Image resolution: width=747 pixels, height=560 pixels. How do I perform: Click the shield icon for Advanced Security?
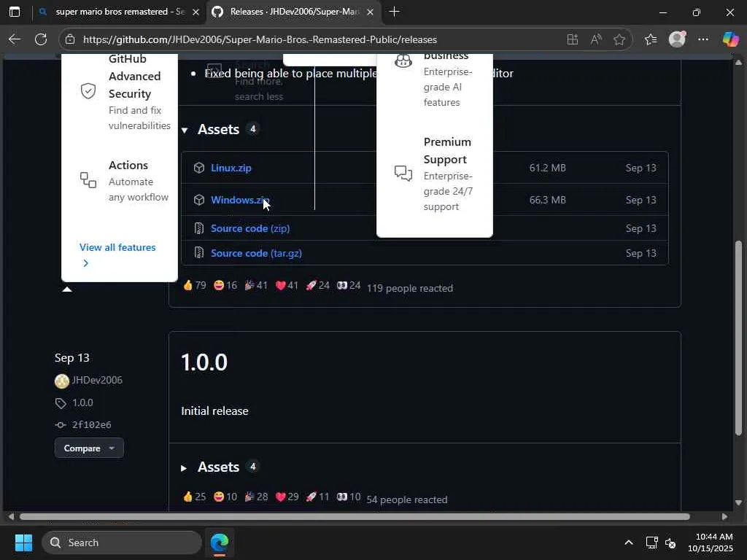point(88,91)
